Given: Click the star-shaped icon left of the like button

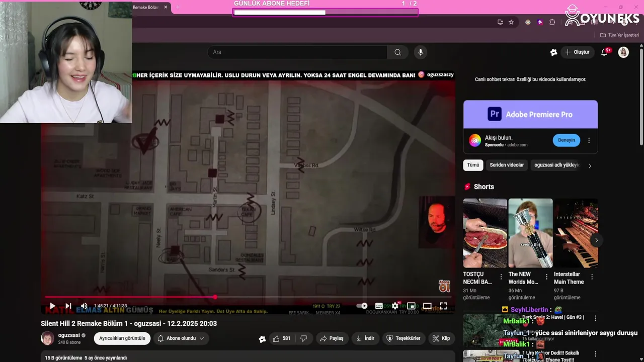Looking at the screenshot, I should click(x=262, y=339).
